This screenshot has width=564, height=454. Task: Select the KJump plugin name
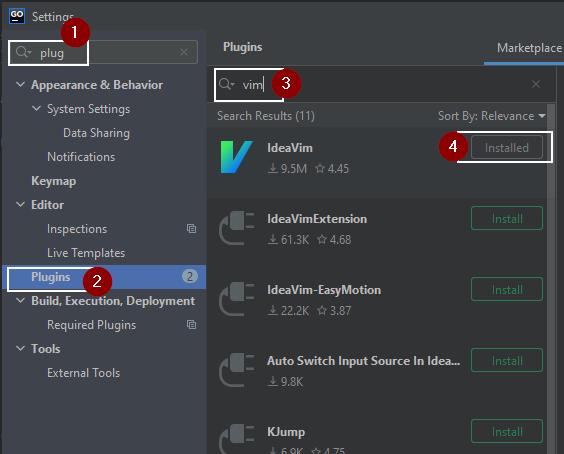[286, 432]
